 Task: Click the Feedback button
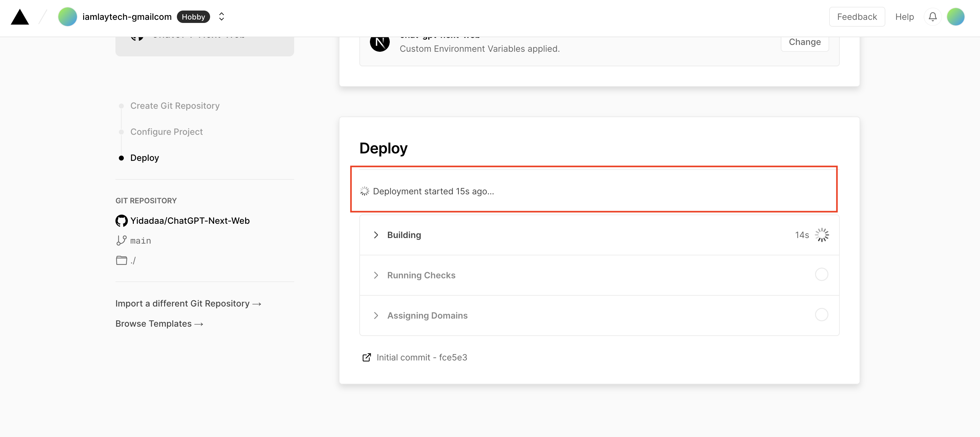point(857,17)
